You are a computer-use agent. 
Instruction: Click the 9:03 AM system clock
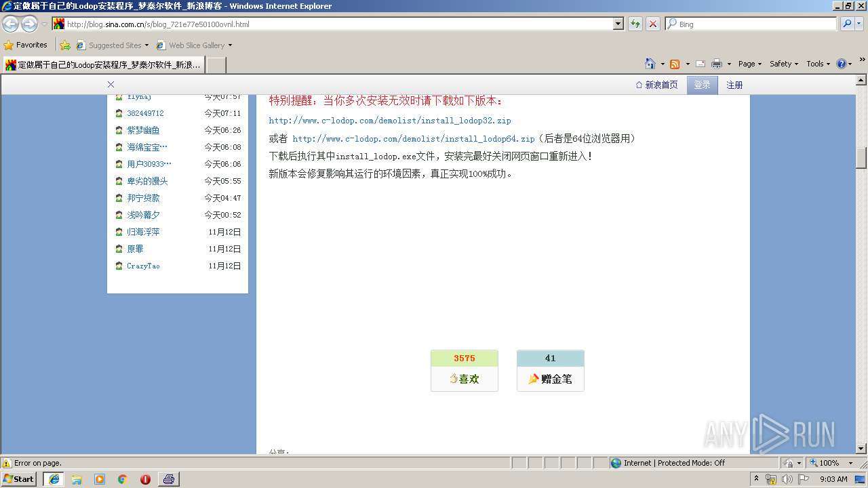pyautogui.click(x=833, y=479)
